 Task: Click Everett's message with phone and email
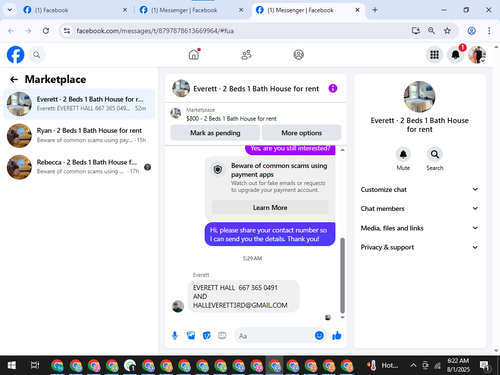click(244, 296)
